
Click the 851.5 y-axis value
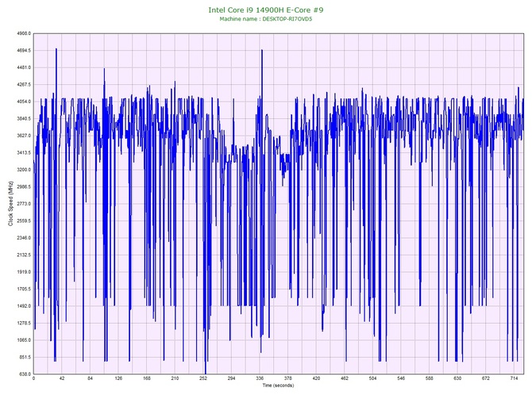[25, 357]
